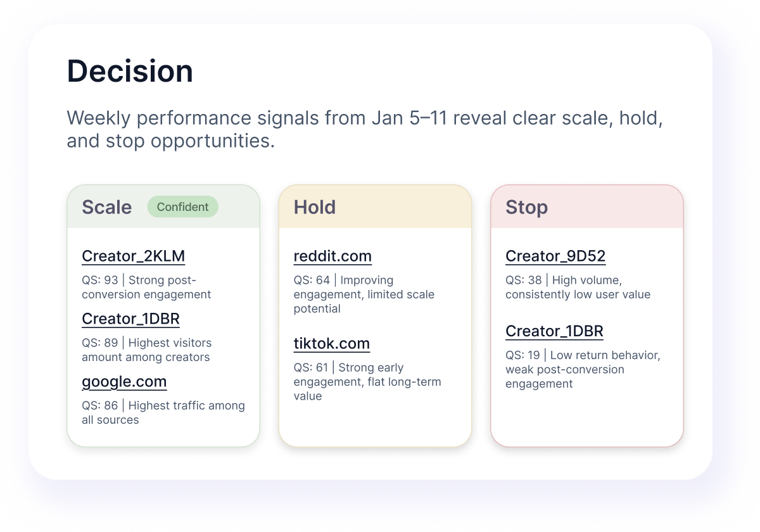
Task: Click the QS: 89 highest visitors description
Action: point(146,350)
